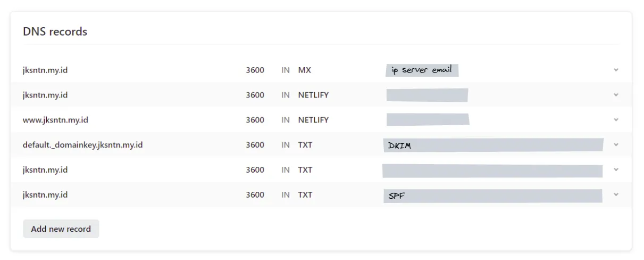
Task: Expand the MX record chevron
Action: coord(616,70)
